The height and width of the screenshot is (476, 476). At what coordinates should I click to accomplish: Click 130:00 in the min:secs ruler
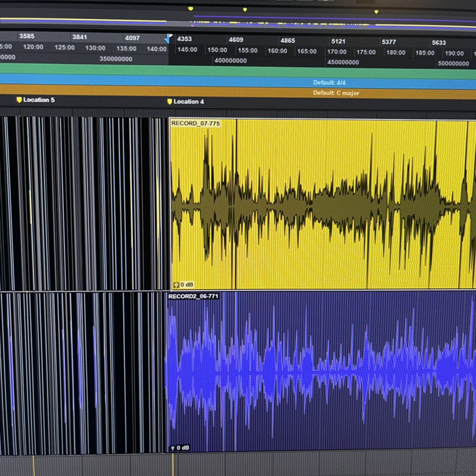(95, 48)
